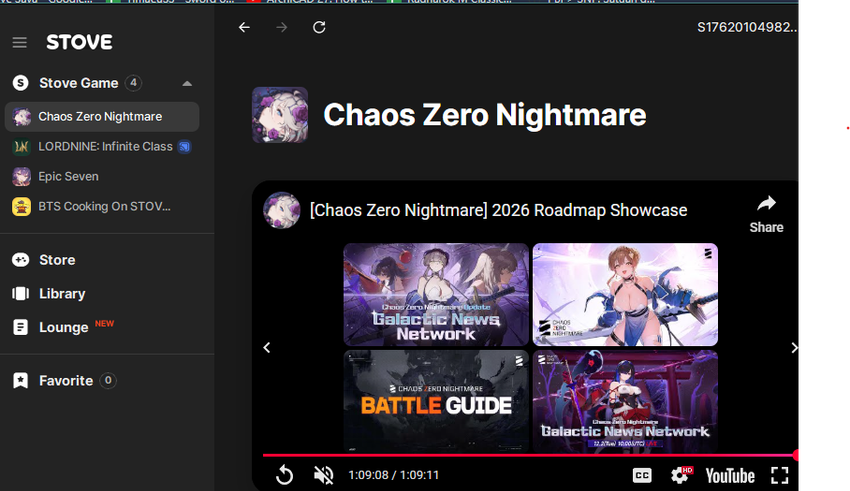Open the hamburger menu beside STOVE logo

point(20,42)
